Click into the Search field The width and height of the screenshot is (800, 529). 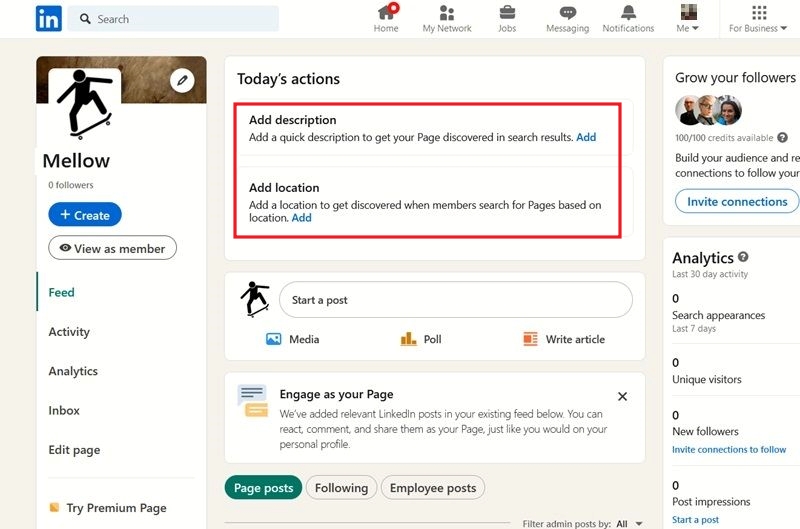point(173,19)
